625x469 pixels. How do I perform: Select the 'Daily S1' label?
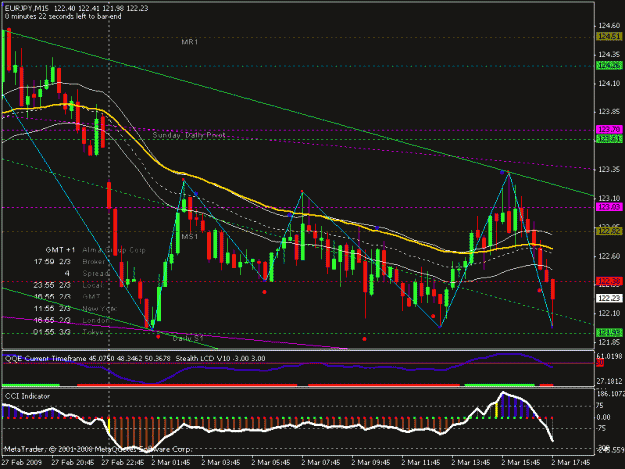[x=188, y=338]
